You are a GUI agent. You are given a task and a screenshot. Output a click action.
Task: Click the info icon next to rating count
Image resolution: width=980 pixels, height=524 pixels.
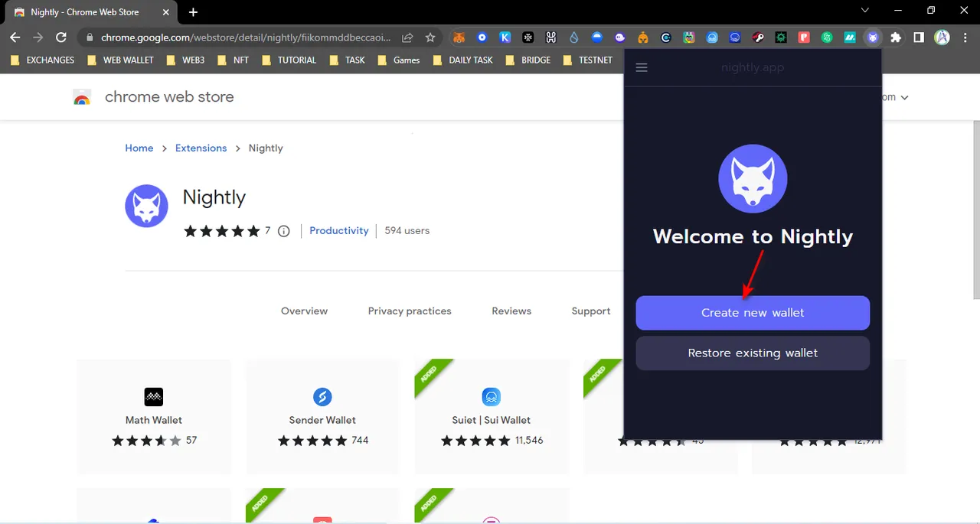click(x=284, y=231)
